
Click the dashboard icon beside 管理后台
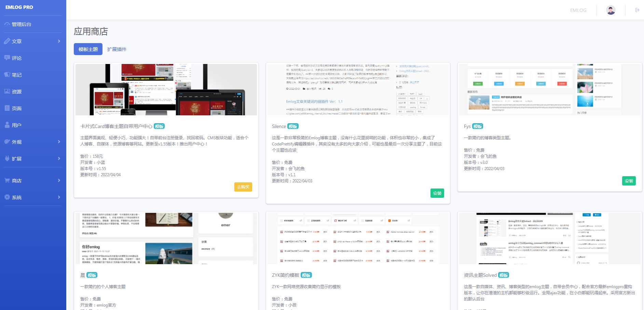point(7,24)
